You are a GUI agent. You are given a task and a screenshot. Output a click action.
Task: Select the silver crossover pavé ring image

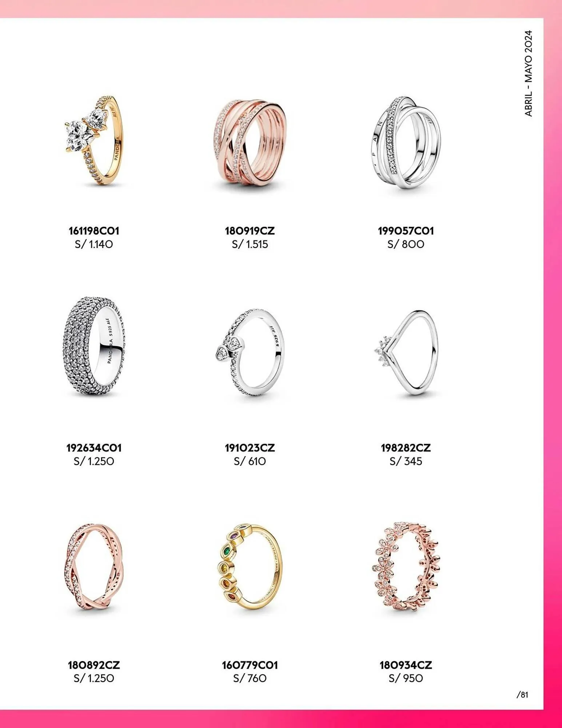click(x=406, y=142)
